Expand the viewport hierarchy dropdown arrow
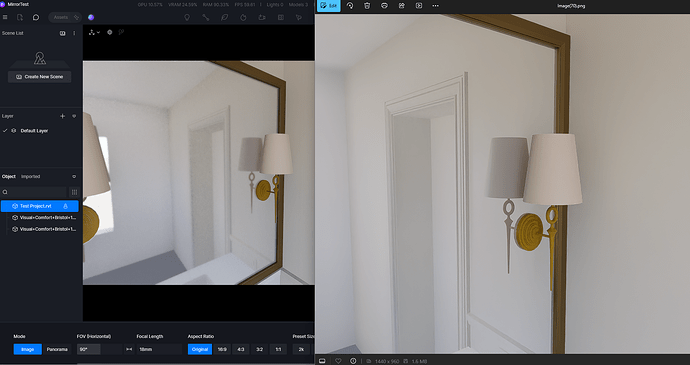 [x=98, y=33]
